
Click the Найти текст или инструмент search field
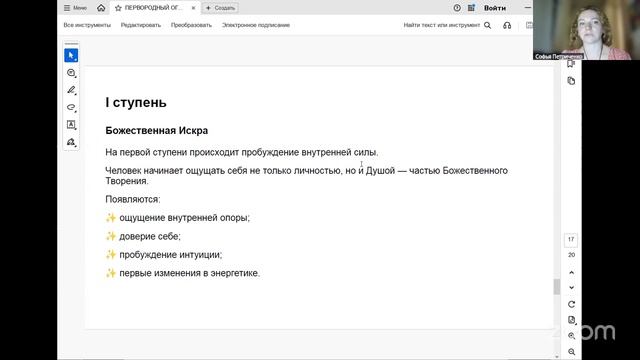pyautogui.click(x=442, y=25)
